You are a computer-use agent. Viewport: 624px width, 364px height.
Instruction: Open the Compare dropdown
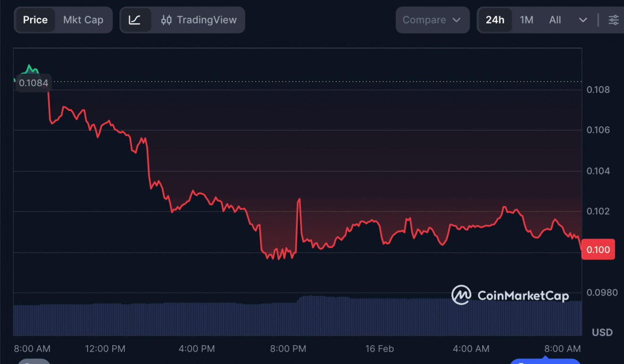coord(432,20)
